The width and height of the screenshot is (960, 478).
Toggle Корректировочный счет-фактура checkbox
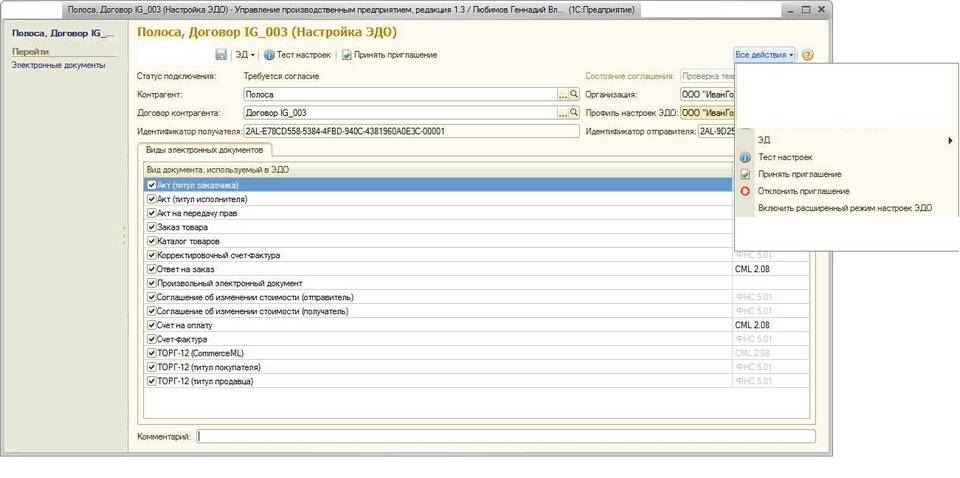(151, 255)
